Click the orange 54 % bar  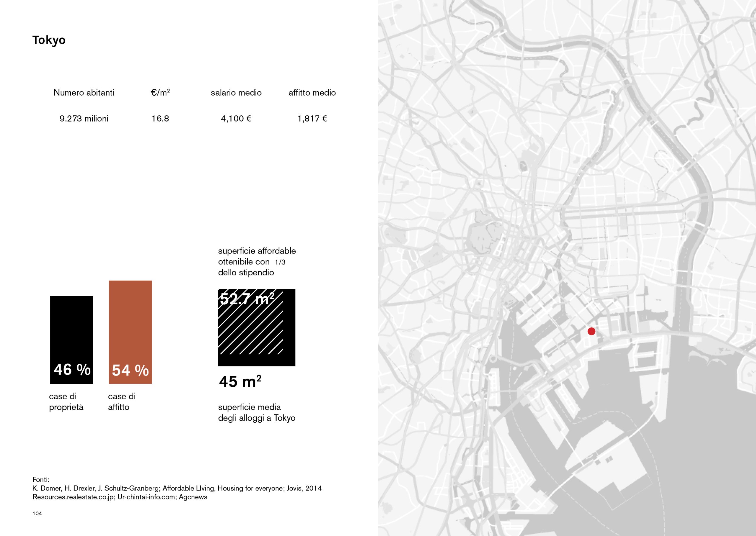131,332
